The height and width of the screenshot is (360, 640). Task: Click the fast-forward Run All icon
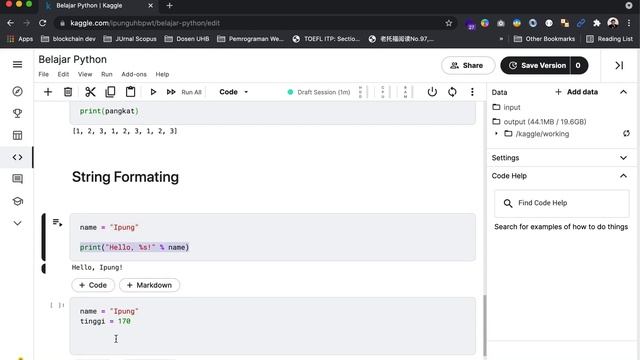(x=171, y=92)
